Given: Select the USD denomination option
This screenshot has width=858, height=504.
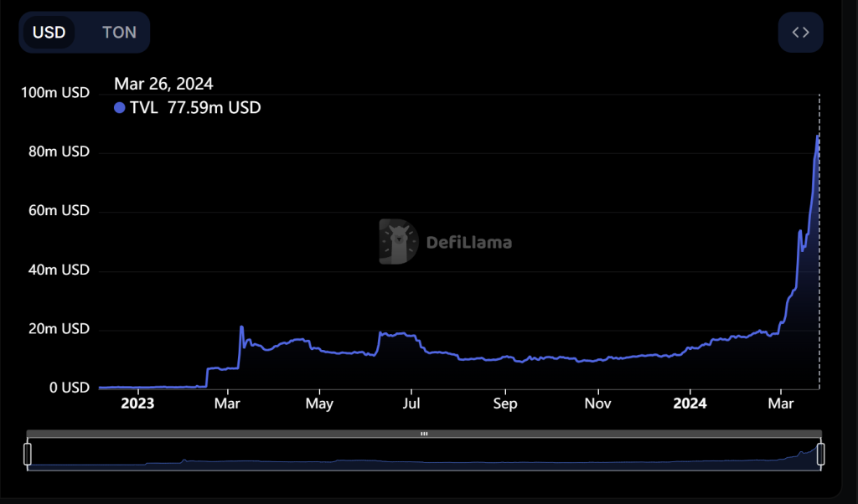Looking at the screenshot, I should pos(49,33).
